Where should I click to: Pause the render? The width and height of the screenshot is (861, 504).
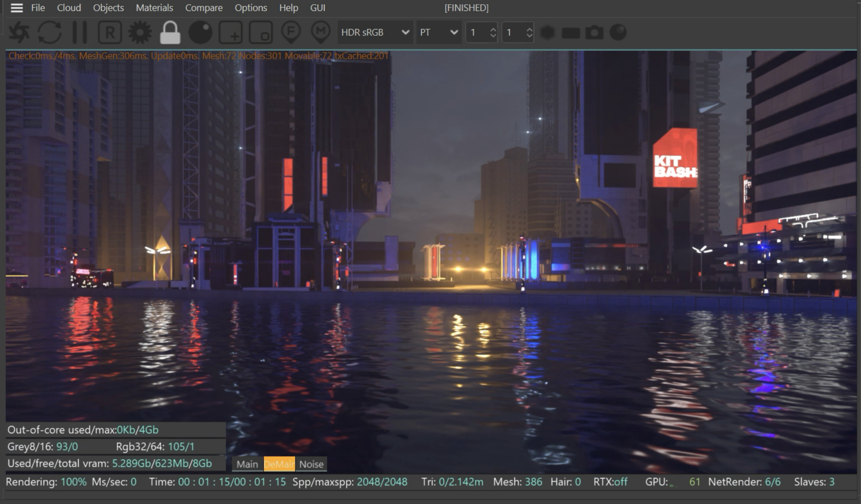click(79, 32)
